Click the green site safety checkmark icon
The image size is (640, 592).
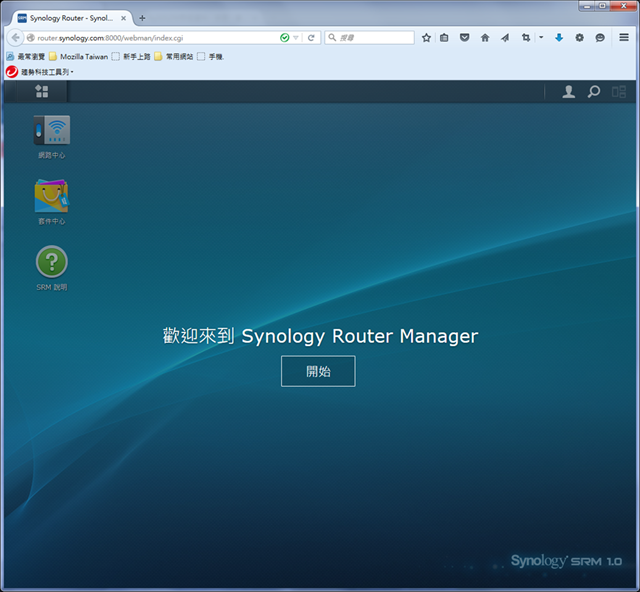pos(284,38)
